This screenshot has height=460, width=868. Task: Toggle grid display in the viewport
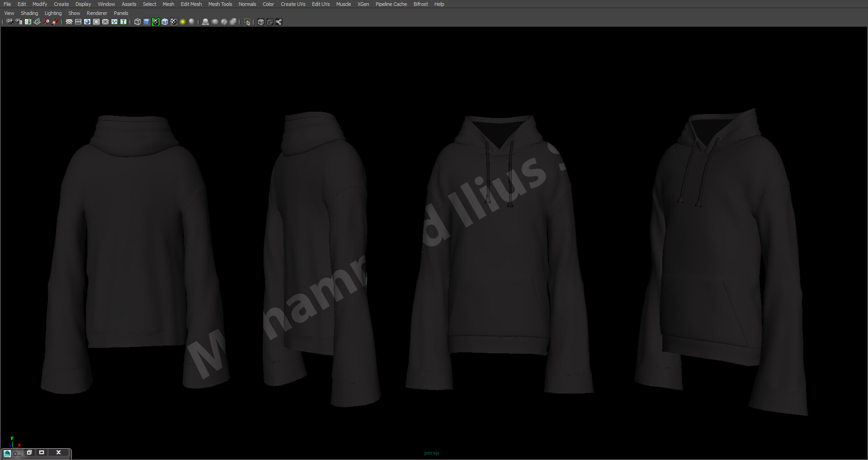coord(69,22)
